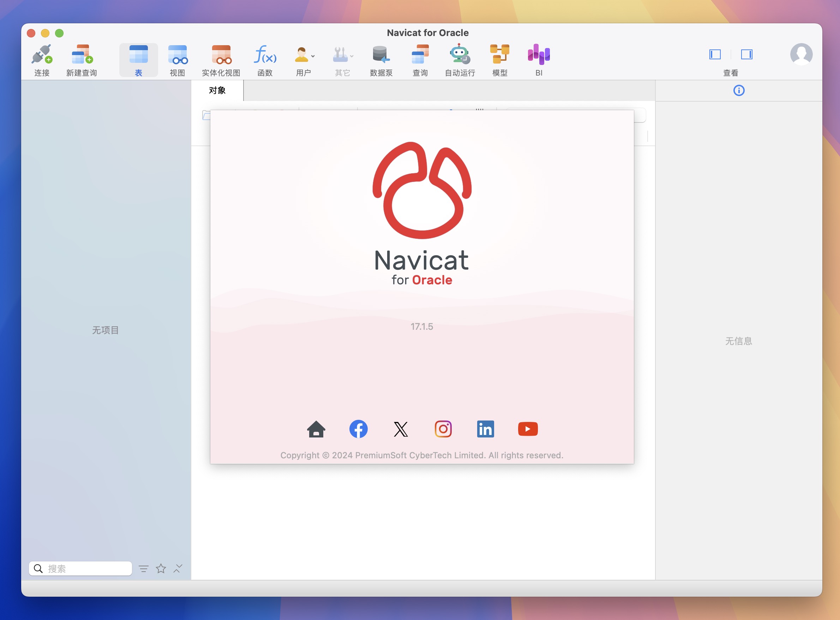
Task: Toggle the favorites star icon
Action: (161, 568)
